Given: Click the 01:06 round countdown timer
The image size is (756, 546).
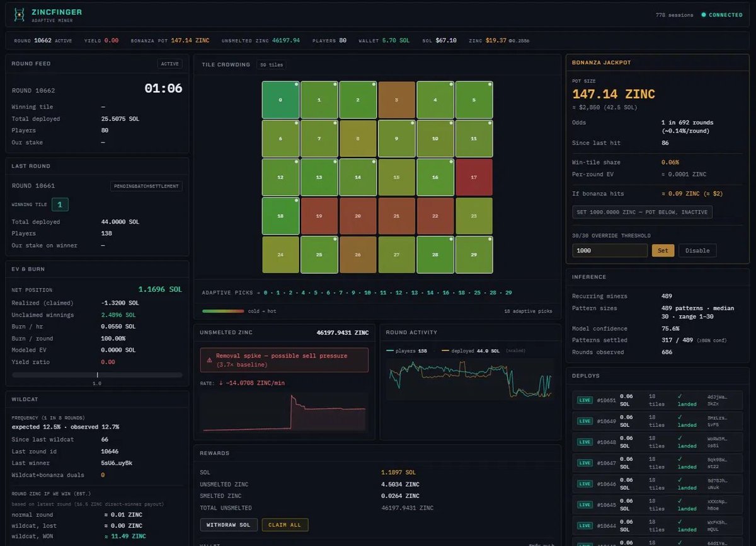Looking at the screenshot, I should click(163, 88).
